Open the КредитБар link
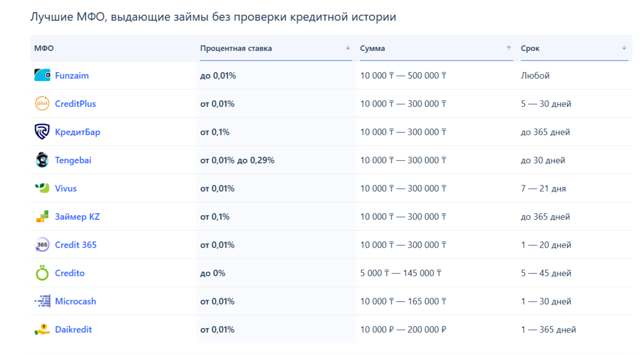Screen dimensions: 644x355 (x=78, y=132)
